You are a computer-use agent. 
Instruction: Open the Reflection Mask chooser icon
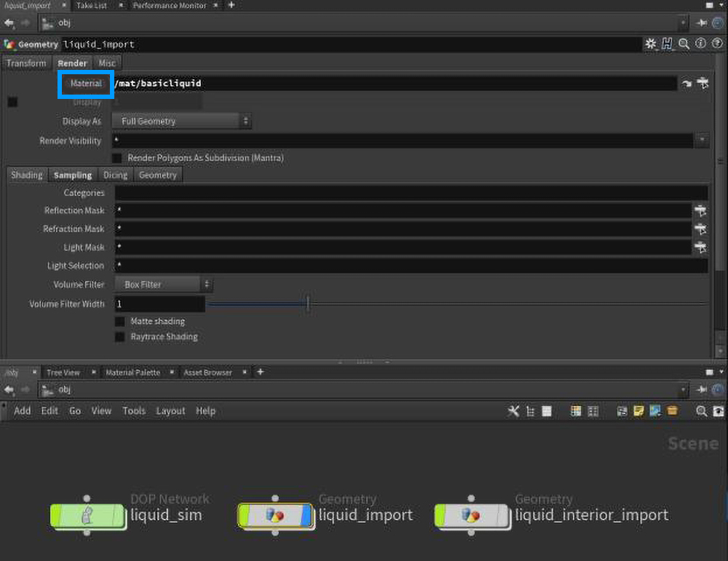(x=700, y=211)
